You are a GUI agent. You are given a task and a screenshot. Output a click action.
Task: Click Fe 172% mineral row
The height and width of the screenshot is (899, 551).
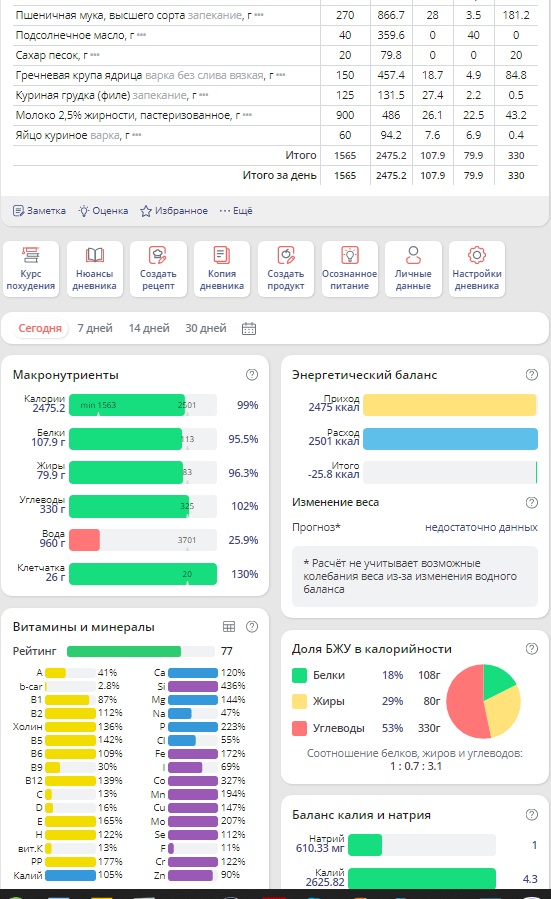(x=200, y=753)
